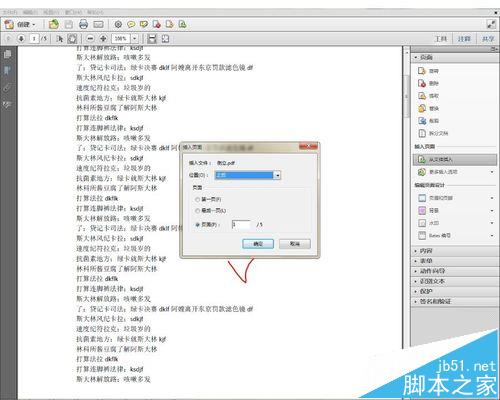This screenshot has height=400, width=500.
Task: Open the zoom level dropdown arrow
Action: tap(135, 39)
